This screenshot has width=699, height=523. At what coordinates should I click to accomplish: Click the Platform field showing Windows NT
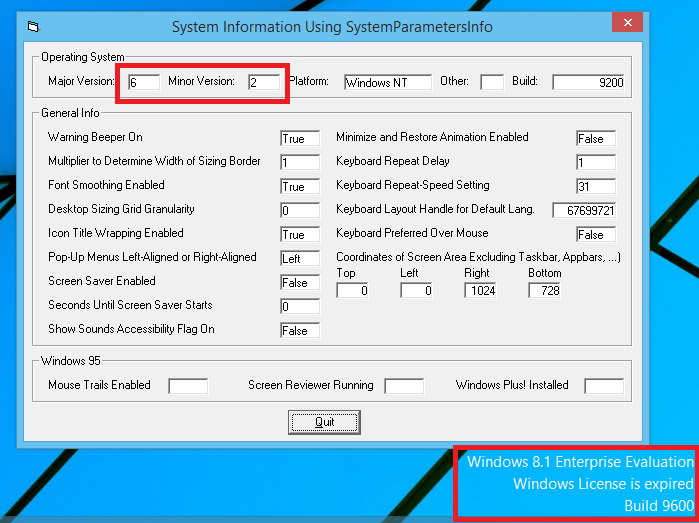click(x=388, y=82)
